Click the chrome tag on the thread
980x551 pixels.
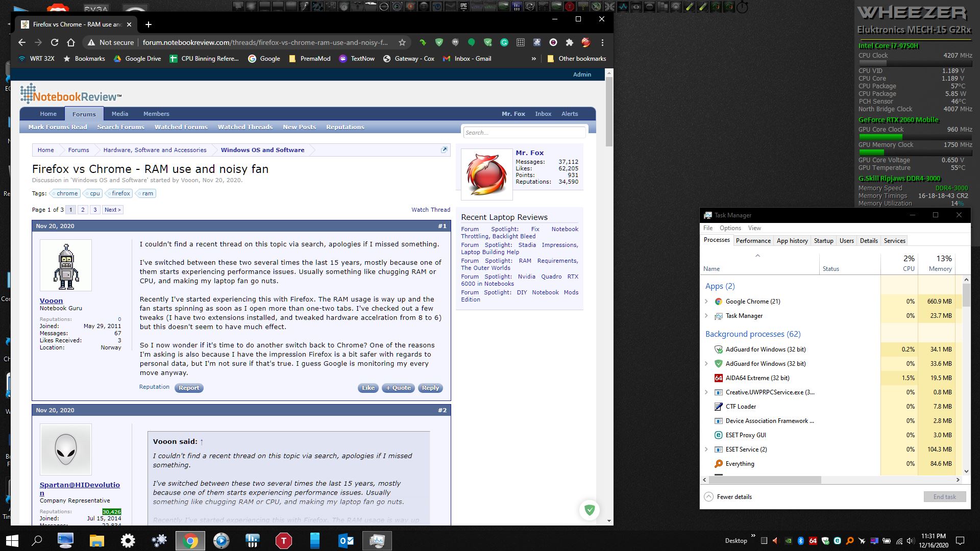[65, 193]
